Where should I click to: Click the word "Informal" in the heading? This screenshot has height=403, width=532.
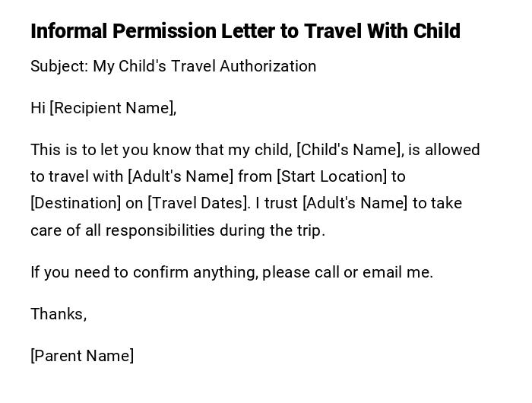point(68,31)
